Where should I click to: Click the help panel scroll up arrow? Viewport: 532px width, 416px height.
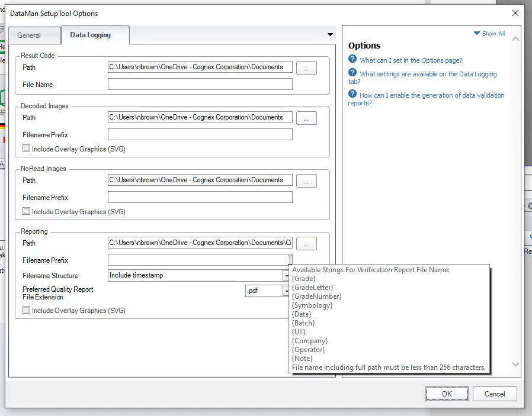click(x=515, y=39)
